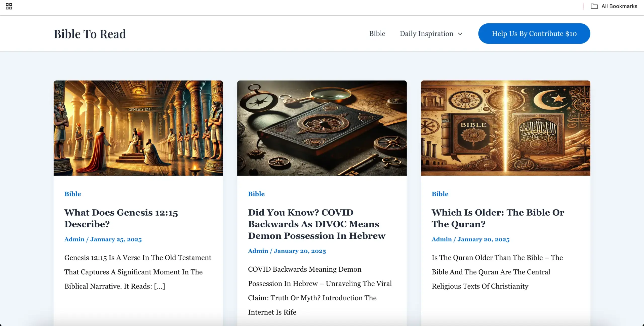Image resolution: width=644 pixels, height=326 pixels.
Task: Click the Bible category link under the Genesis article
Action: click(72, 194)
